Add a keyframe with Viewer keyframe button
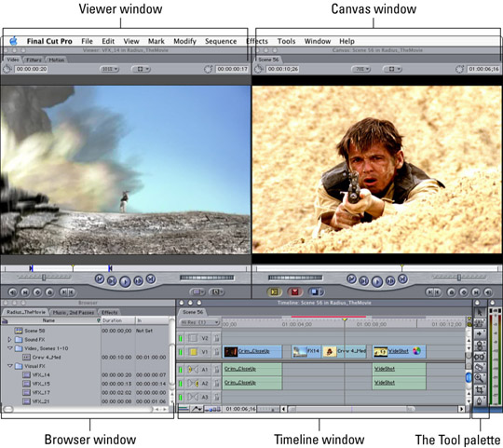This screenshot has width=503, height=448. pos(37,292)
